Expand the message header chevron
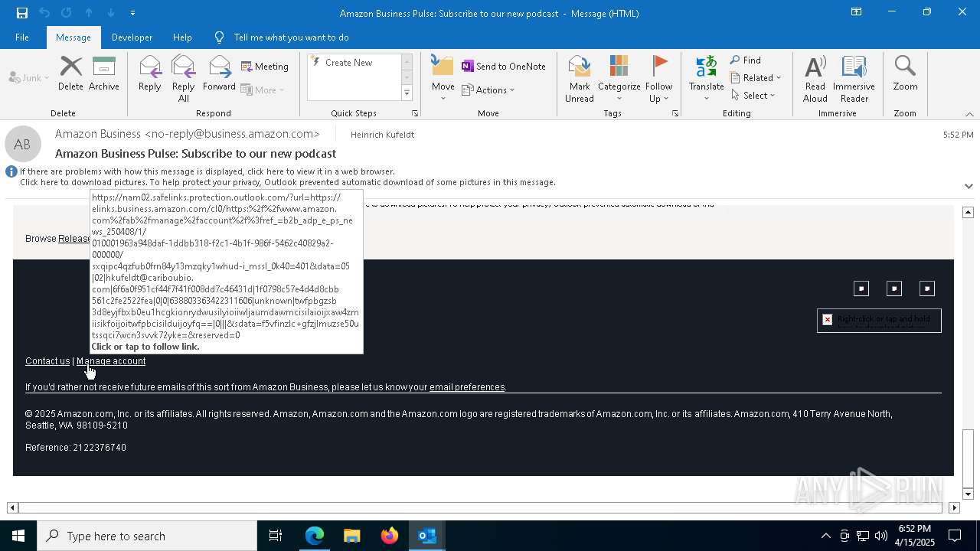 [969, 186]
